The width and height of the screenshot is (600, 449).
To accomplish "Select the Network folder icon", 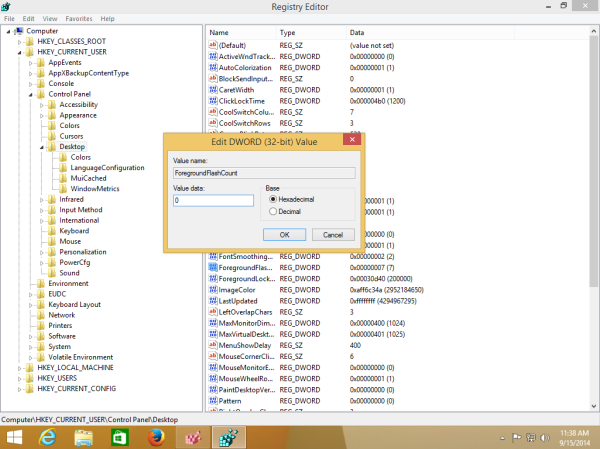I will click(x=41, y=315).
